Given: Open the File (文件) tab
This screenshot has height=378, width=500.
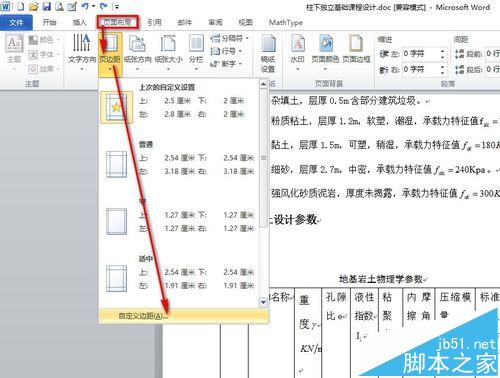Looking at the screenshot, I should click(x=16, y=23).
